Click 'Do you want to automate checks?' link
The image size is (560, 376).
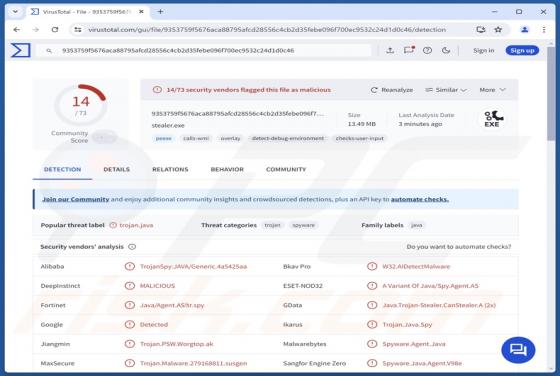459,247
